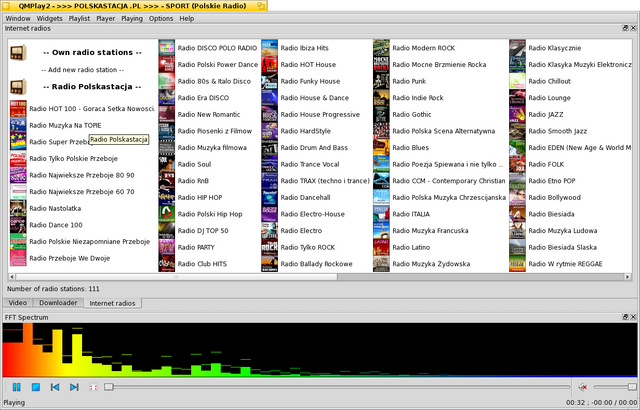Click Radio CCM Contemporary Christian thumbnail

click(x=381, y=181)
